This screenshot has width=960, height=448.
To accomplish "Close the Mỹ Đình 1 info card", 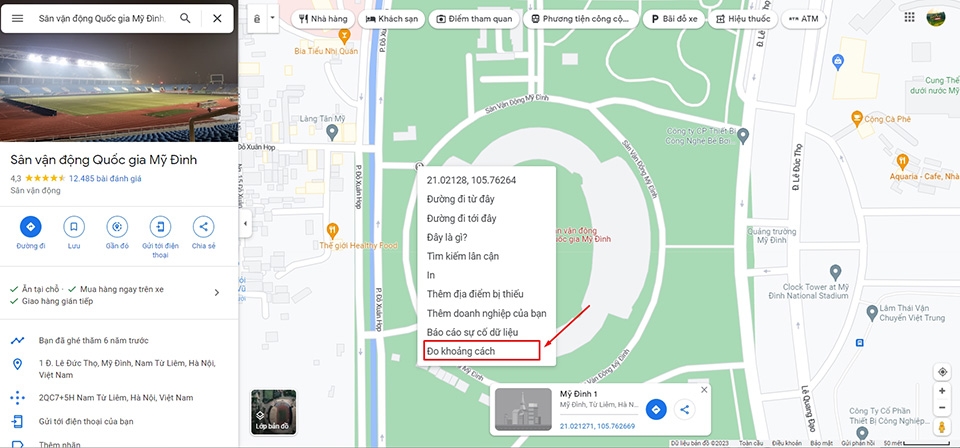I will point(704,390).
